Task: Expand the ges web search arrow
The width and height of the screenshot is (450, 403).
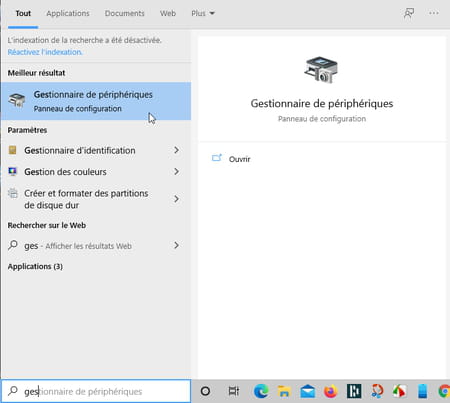Action: [176, 246]
